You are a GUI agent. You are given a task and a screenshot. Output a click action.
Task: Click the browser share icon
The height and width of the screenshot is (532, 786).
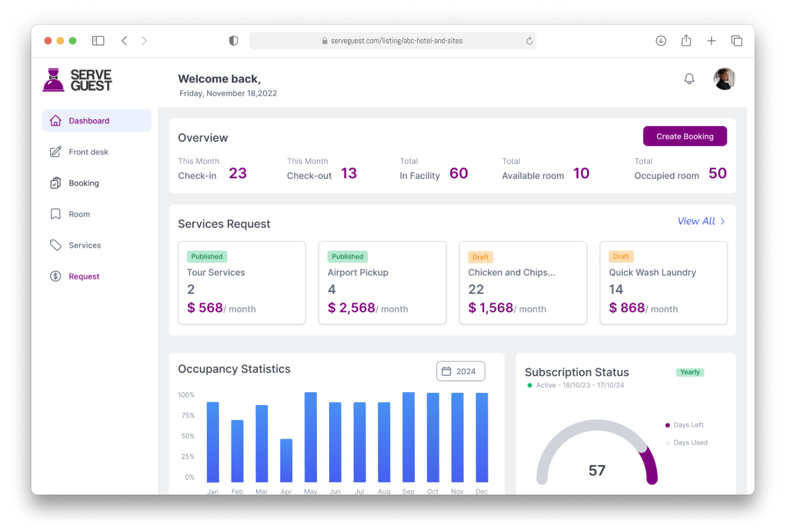686,41
